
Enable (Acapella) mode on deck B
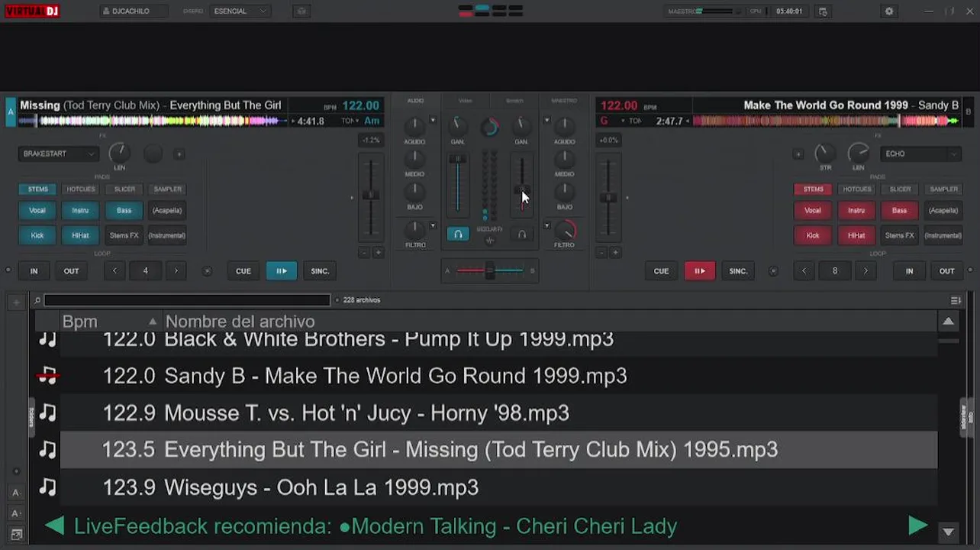click(943, 210)
